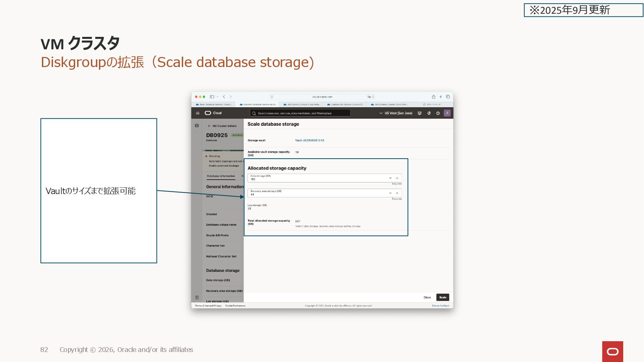Open the hamburger navigation menu
This screenshot has width=644, height=362.
pos(198,113)
